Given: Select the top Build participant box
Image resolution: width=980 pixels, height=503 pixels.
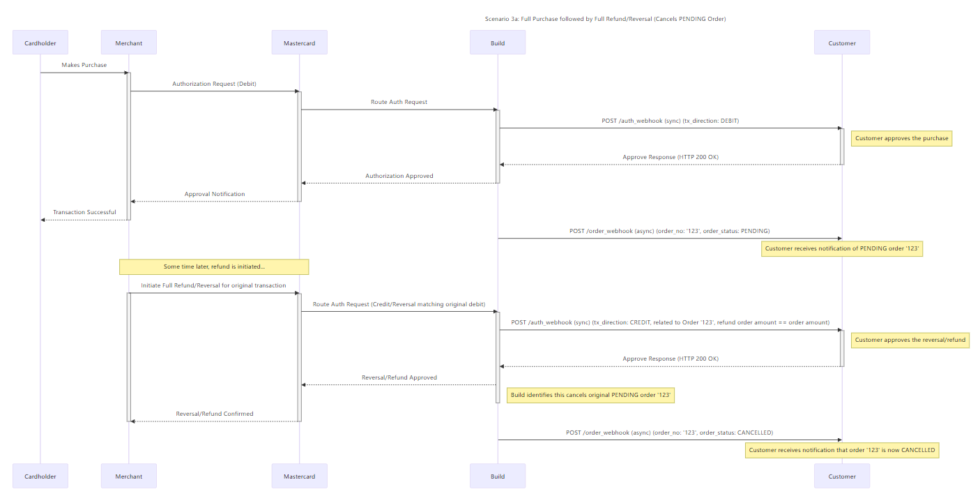Looking at the screenshot, I should tap(497, 43).
